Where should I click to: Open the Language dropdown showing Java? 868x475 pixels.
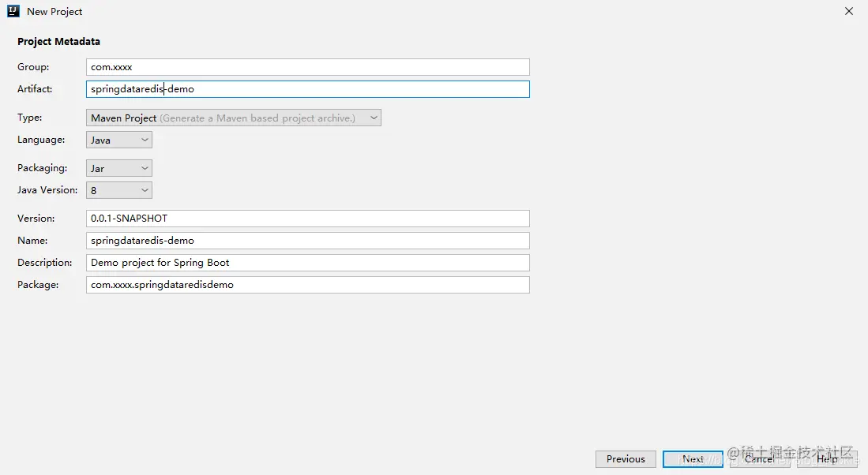click(x=119, y=140)
